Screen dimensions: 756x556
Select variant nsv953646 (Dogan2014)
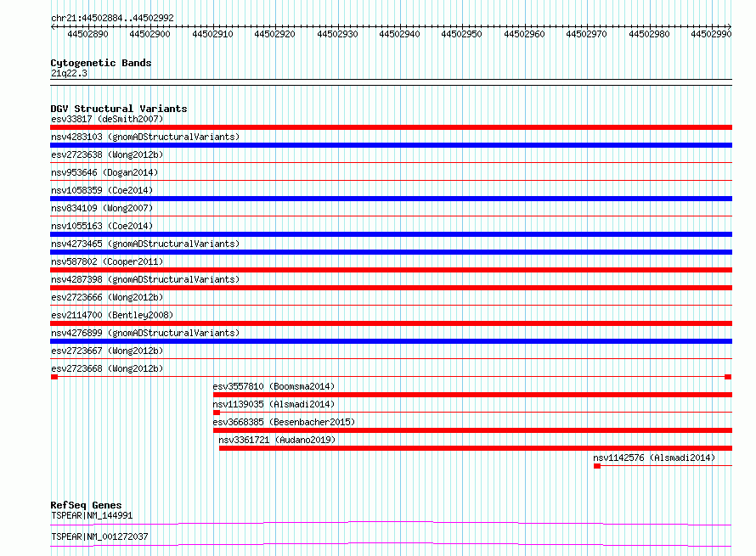pyautogui.click(x=104, y=172)
